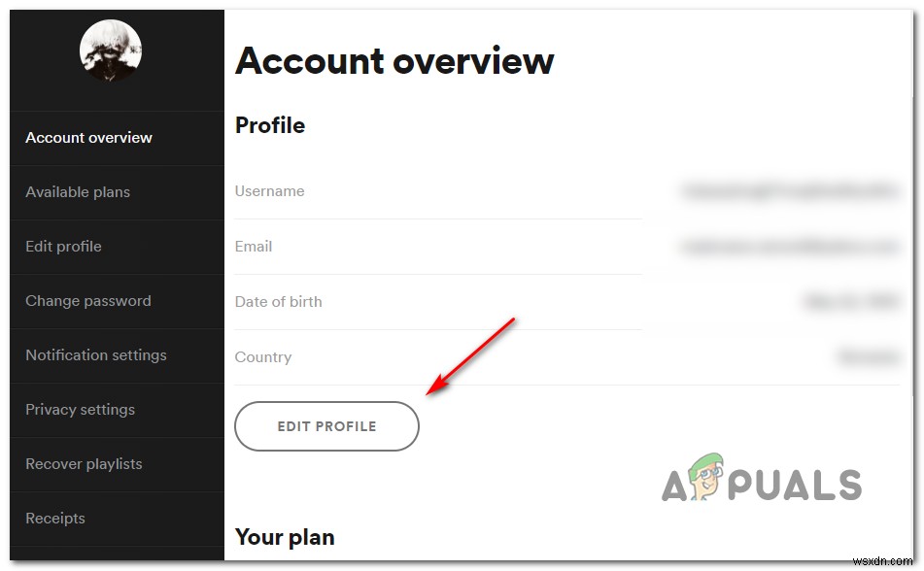924x571 pixels.
Task: Select Account overview in the sidebar
Action: click(x=88, y=138)
